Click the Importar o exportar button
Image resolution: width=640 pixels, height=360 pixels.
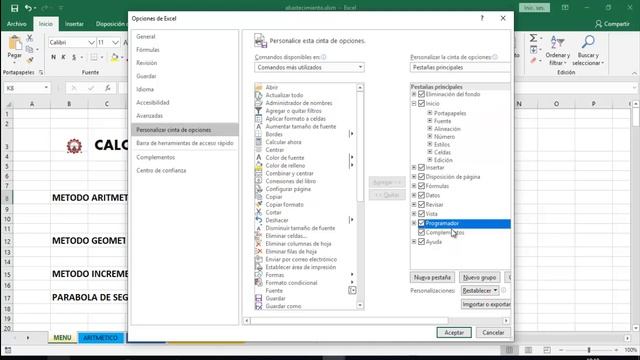486,304
